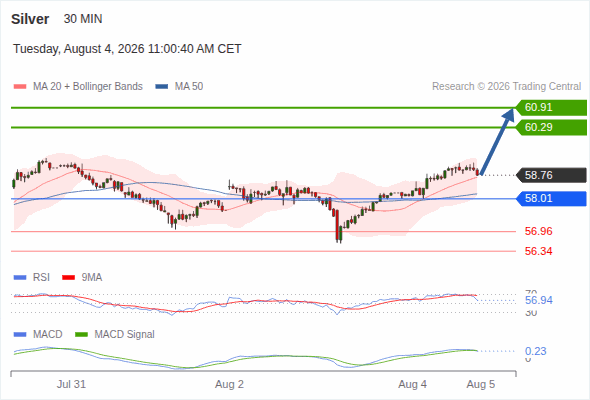Click the MA 50 legend label
This screenshot has height=400, width=590.
pos(189,87)
